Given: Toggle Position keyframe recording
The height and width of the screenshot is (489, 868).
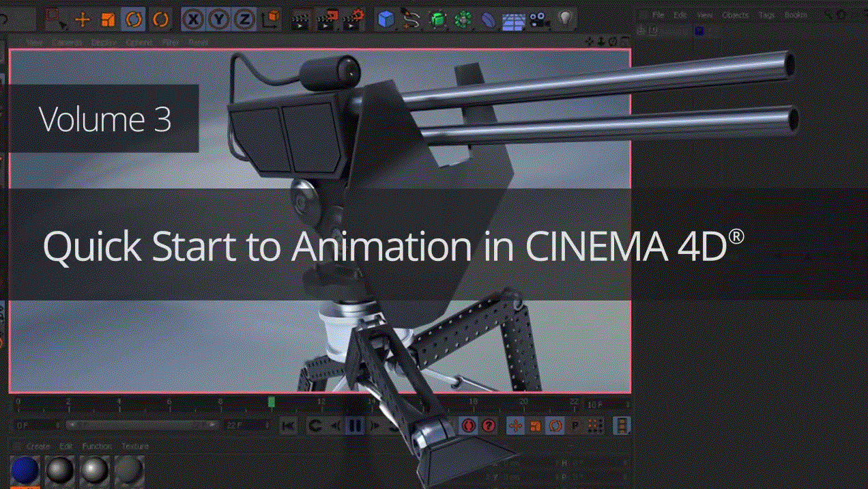Looking at the screenshot, I should [516, 426].
